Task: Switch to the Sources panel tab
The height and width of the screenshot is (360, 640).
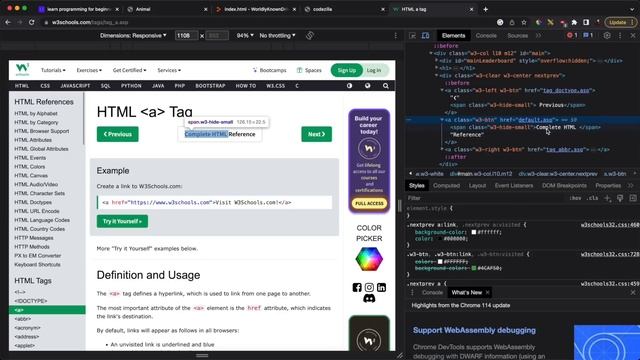Action: (517, 36)
